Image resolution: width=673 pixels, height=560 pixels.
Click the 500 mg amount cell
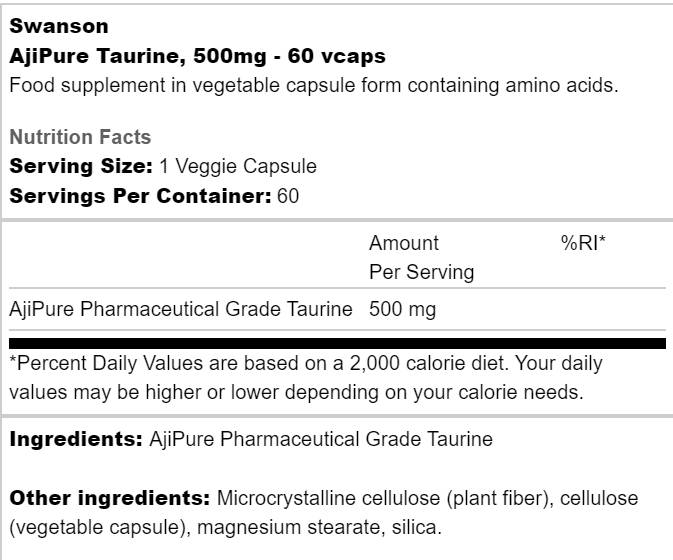click(x=402, y=309)
